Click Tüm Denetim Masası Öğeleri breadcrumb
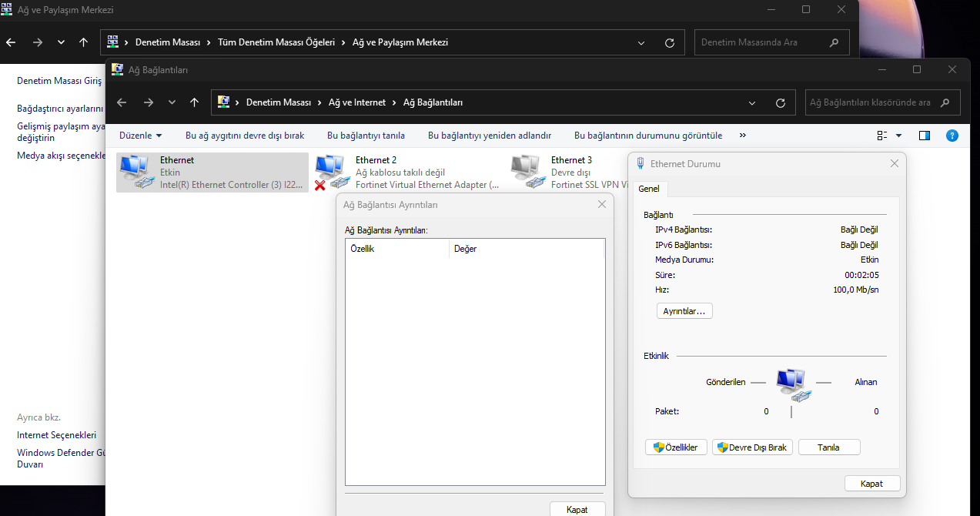Viewport: 980px width, 516px height. 276,42
